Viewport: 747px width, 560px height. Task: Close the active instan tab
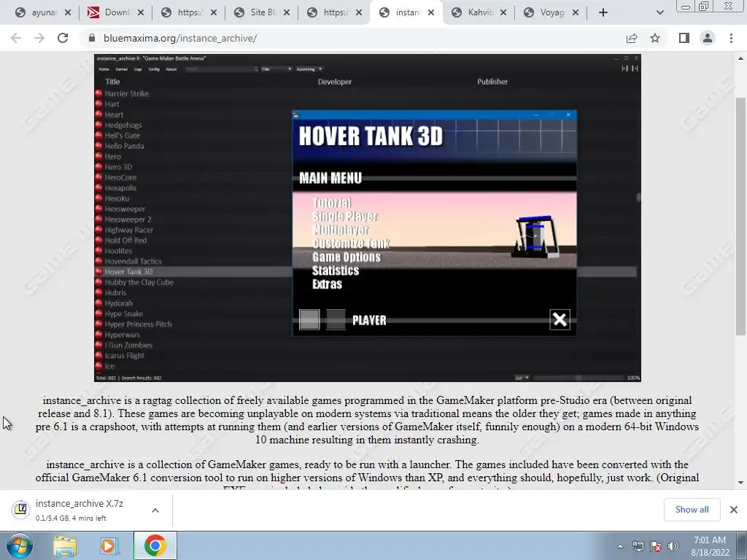[x=430, y=13]
